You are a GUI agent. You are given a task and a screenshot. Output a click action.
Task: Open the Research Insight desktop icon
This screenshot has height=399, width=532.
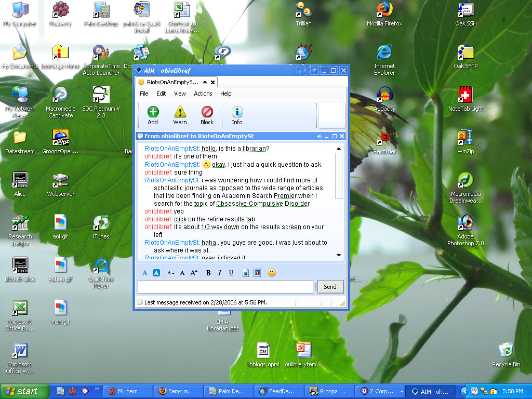point(20,231)
